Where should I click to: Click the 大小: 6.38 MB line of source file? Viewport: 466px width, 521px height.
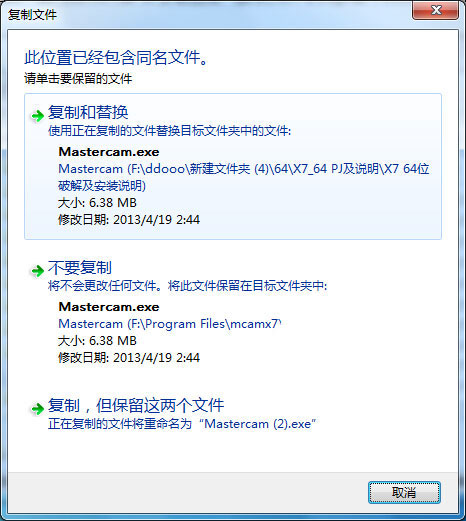97,203
